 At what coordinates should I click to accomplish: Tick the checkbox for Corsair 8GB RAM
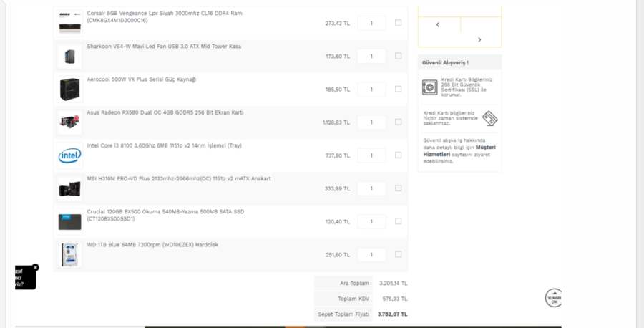click(x=398, y=23)
